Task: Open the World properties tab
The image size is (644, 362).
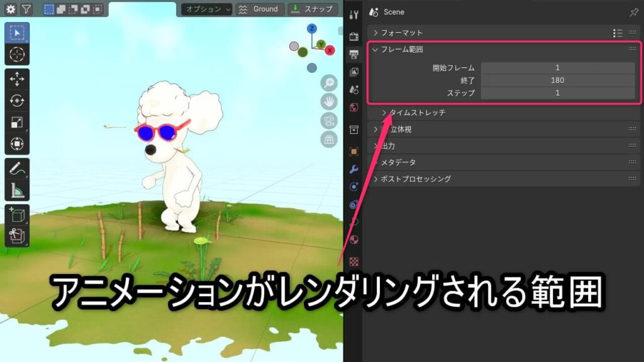Action: click(x=353, y=107)
